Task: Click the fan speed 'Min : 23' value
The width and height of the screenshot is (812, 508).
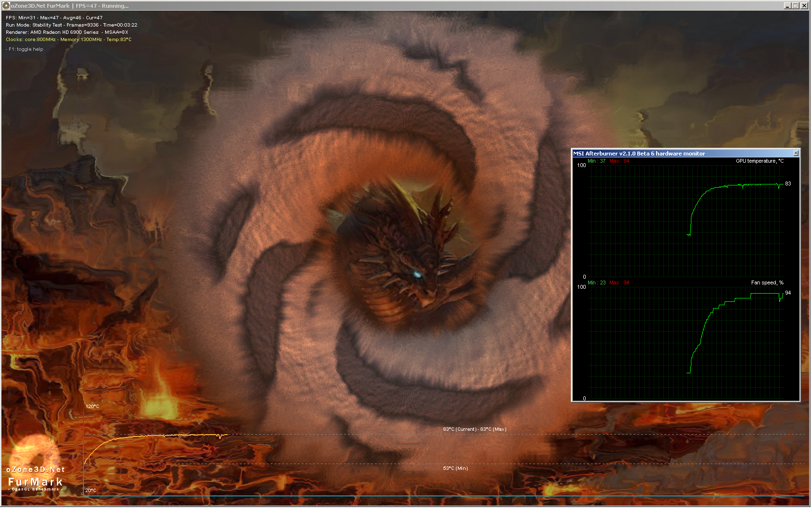Action: pos(596,283)
